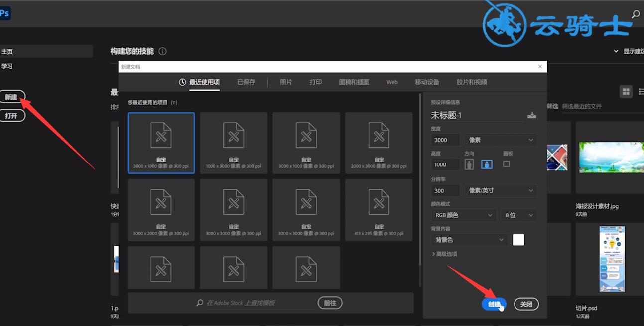Click the 切片.psd file name

(x=586, y=308)
